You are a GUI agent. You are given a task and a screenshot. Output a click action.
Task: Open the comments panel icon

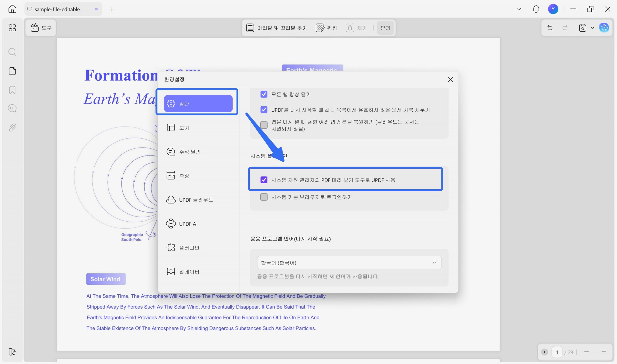click(12, 108)
